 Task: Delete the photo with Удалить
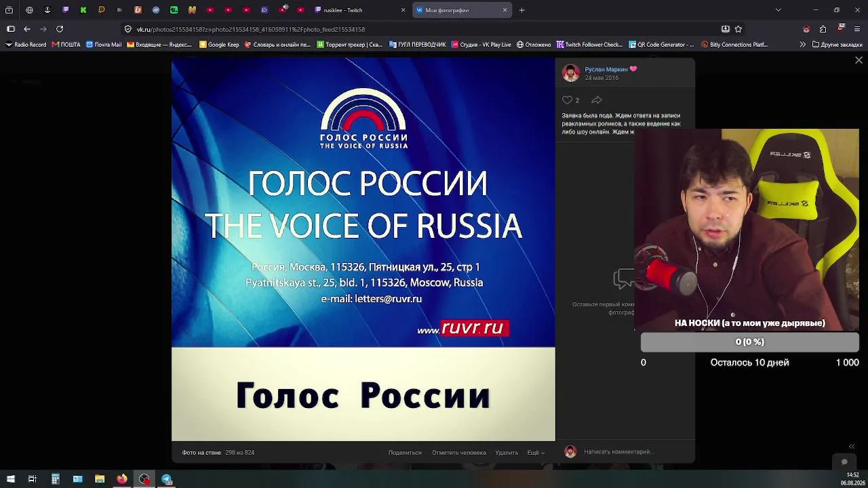click(507, 453)
